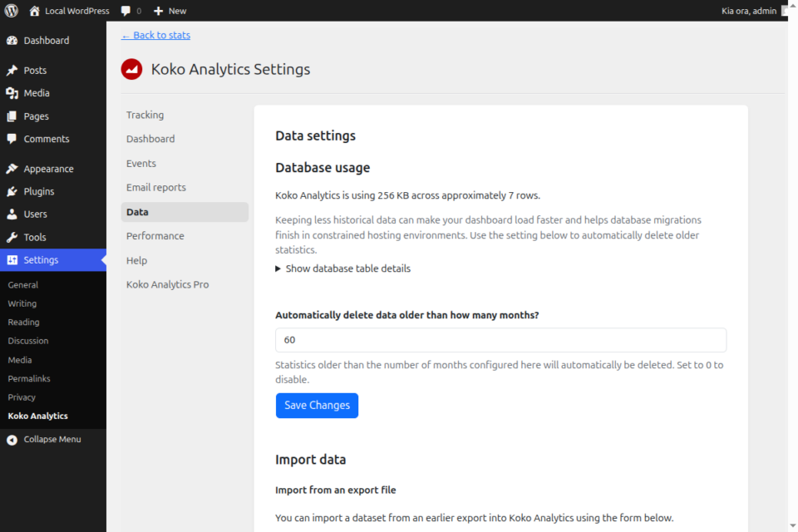This screenshot has height=532, width=798.
Task: Click the pending comments count 0
Action: pos(139,11)
